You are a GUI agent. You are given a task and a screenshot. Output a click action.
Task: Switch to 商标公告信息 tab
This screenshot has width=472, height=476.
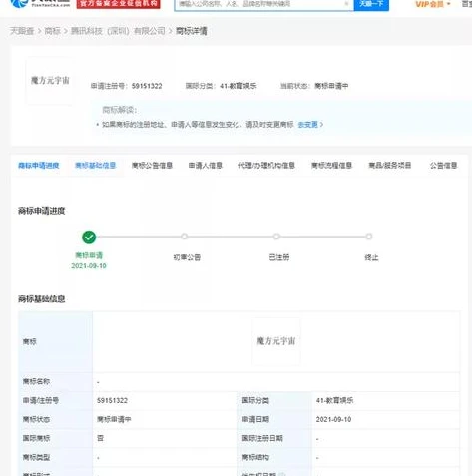click(152, 166)
